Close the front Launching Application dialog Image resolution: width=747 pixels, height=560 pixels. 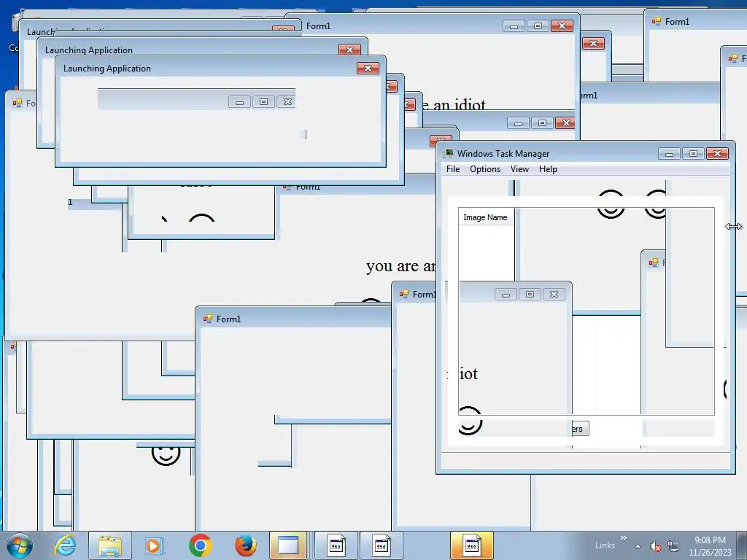pos(368,68)
